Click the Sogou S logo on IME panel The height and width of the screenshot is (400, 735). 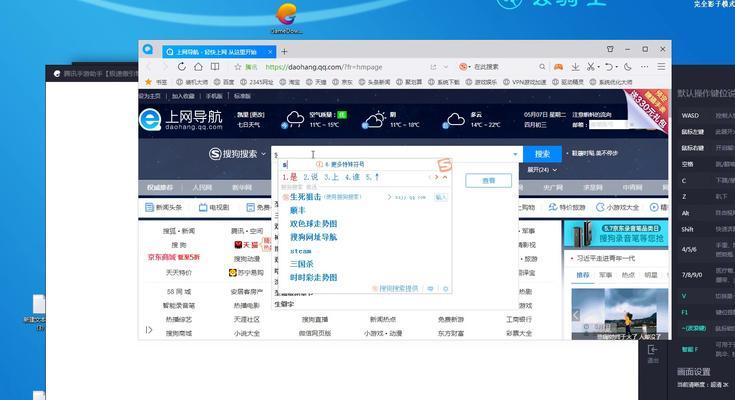(x=444, y=165)
